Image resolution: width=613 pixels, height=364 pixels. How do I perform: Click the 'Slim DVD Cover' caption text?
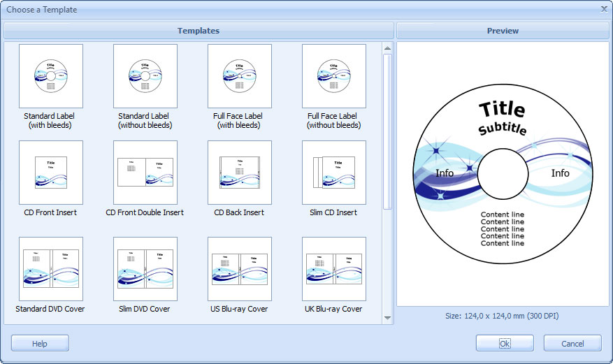(x=145, y=309)
